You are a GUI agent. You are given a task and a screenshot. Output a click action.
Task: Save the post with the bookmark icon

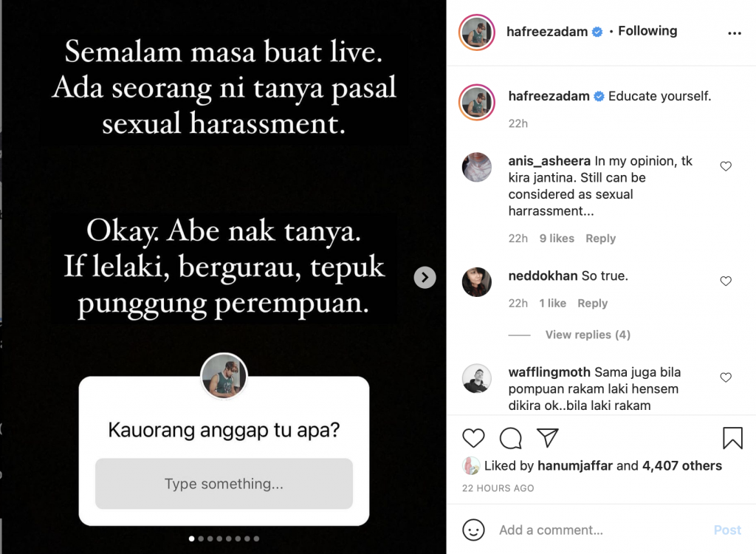(732, 438)
